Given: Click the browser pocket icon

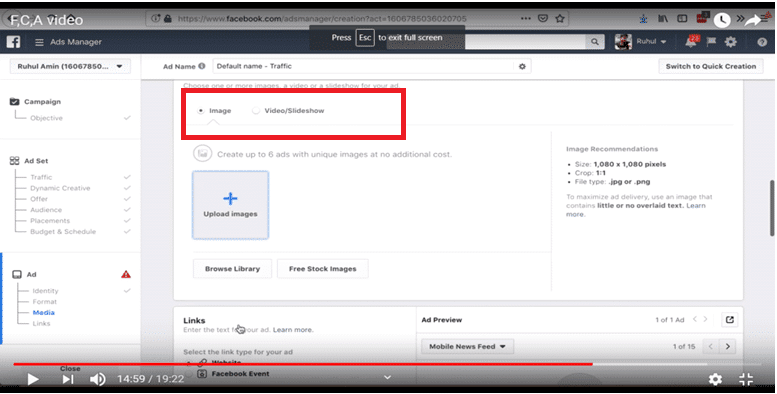Looking at the screenshot, I should (543, 19).
